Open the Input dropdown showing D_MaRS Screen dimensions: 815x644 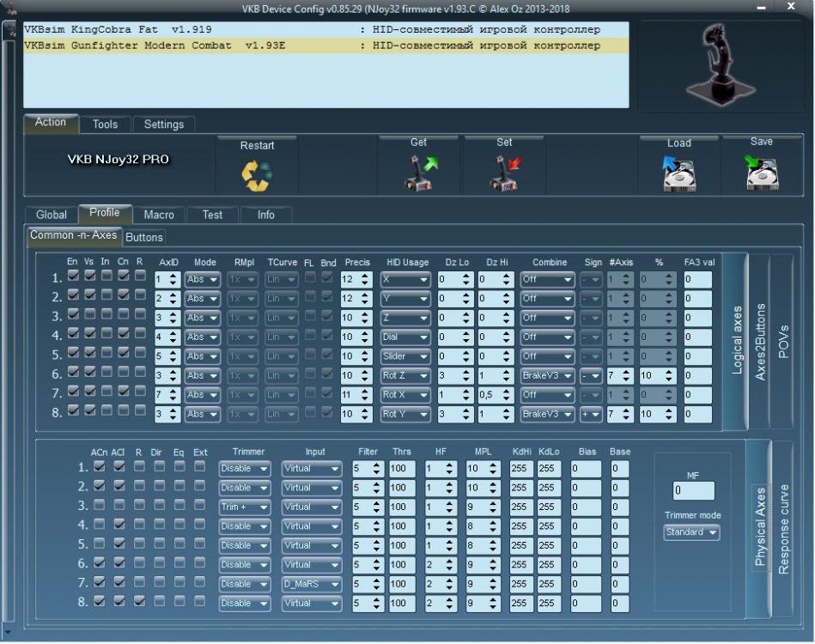click(312, 584)
